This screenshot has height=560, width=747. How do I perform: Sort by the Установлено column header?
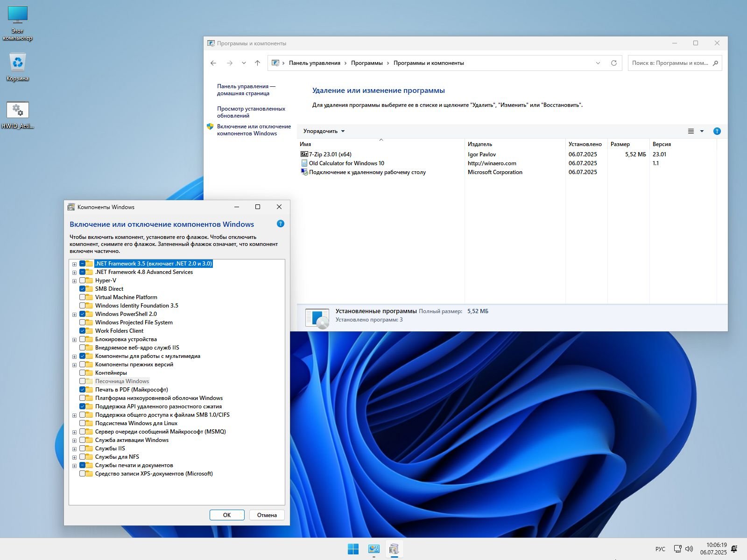586,144
